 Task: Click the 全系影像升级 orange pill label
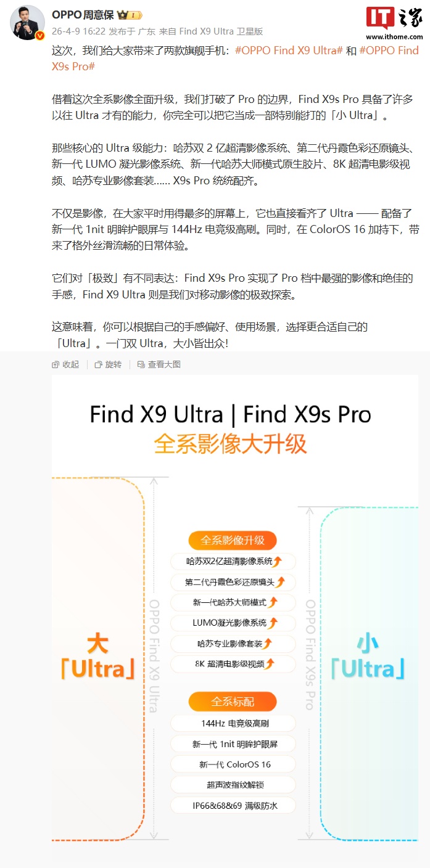(x=233, y=541)
